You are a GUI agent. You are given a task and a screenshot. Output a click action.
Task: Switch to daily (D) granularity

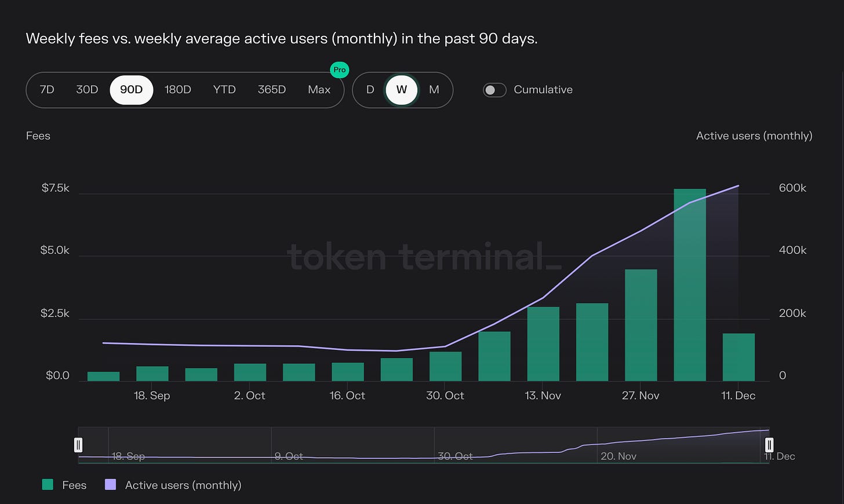point(370,90)
